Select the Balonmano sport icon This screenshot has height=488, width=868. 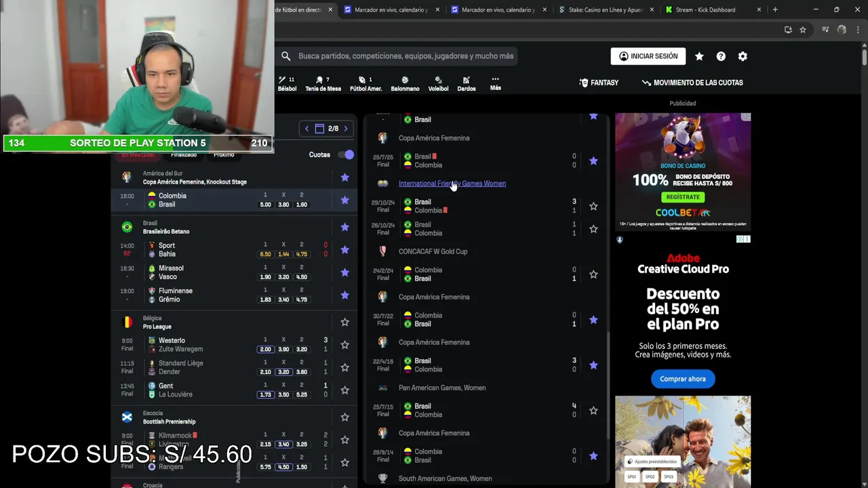(x=405, y=83)
